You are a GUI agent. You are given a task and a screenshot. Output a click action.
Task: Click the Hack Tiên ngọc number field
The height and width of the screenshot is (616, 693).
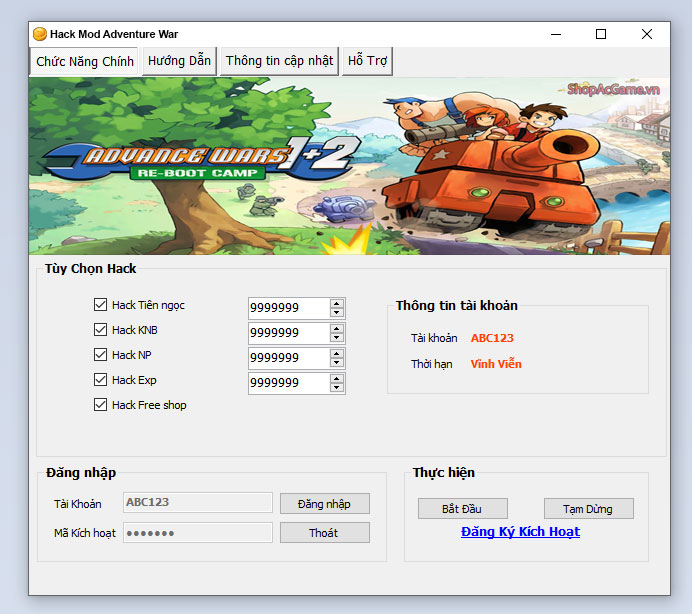(x=289, y=308)
